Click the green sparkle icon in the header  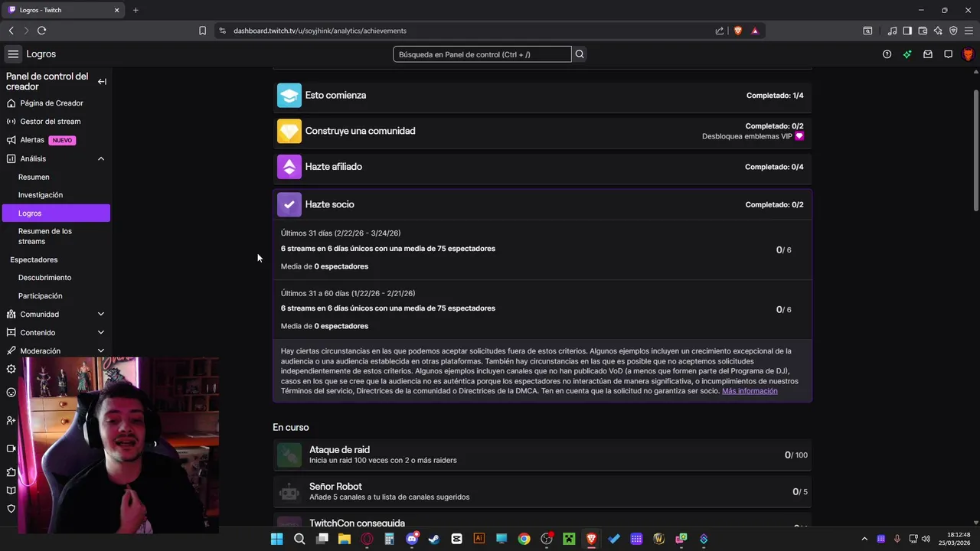(x=907, y=54)
